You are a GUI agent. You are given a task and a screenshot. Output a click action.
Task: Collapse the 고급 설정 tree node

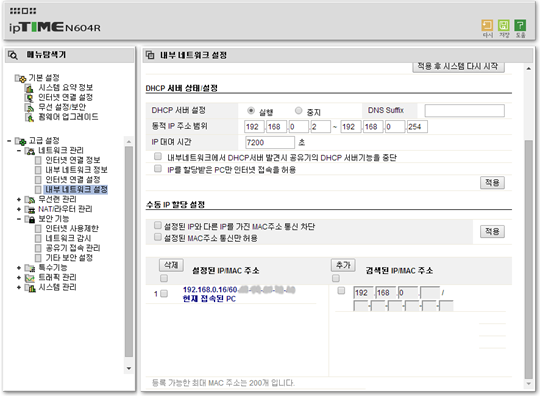tap(9, 141)
